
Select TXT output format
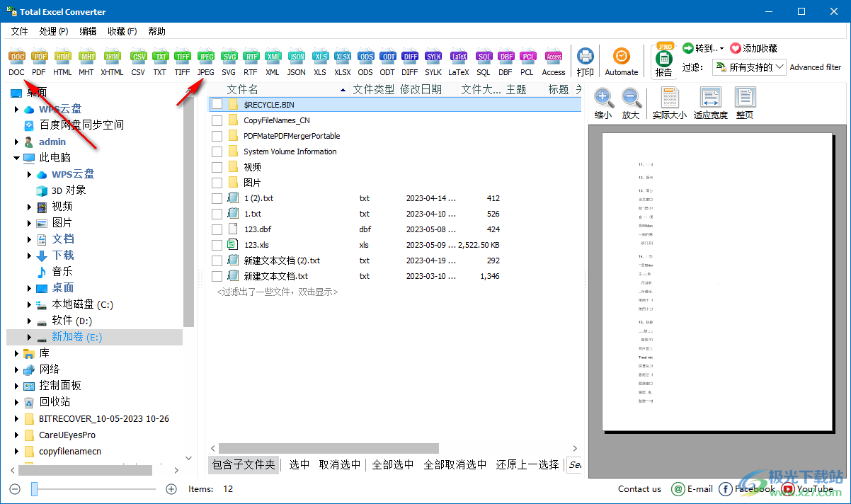160,62
